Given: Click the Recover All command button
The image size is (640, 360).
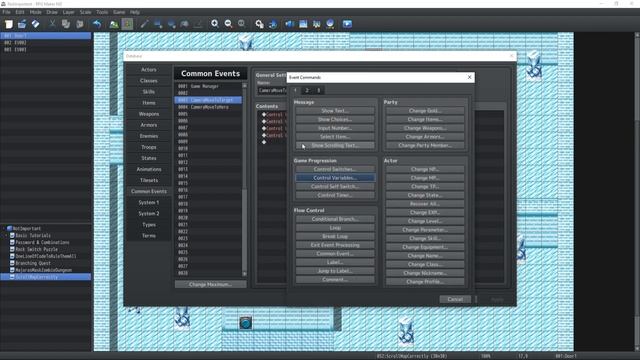Looking at the screenshot, I should click(424, 204).
